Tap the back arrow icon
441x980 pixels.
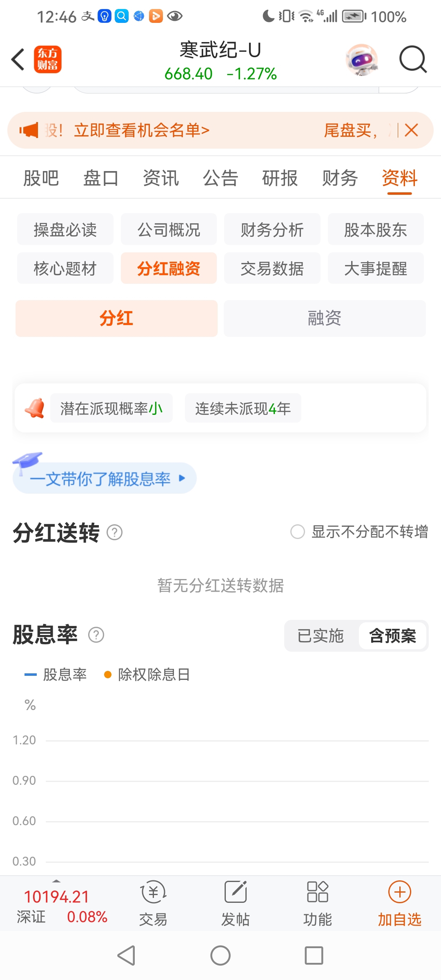click(18, 60)
